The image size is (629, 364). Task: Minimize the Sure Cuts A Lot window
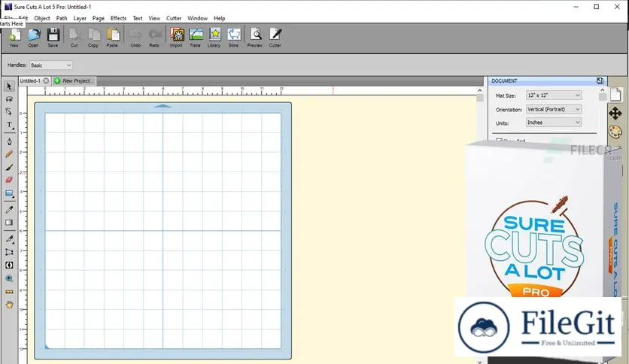click(576, 7)
